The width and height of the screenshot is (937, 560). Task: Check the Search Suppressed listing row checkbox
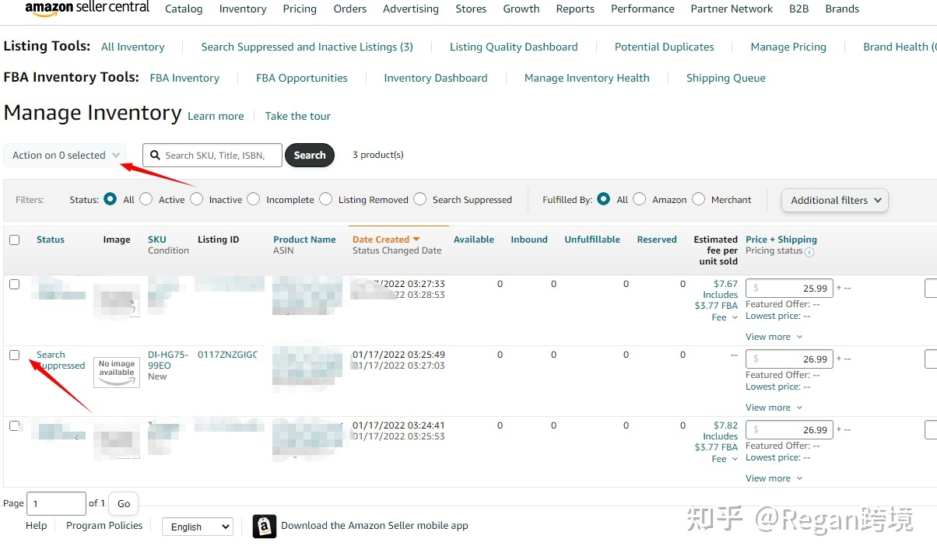(x=14, y=355)
